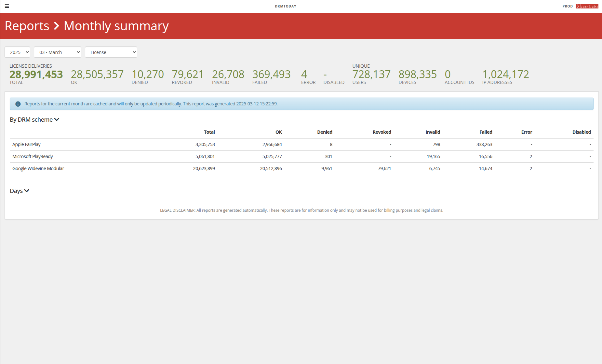Expand the Days section
Image resolution: width=602 pixels, height=364 pixels.
point(19,191)
